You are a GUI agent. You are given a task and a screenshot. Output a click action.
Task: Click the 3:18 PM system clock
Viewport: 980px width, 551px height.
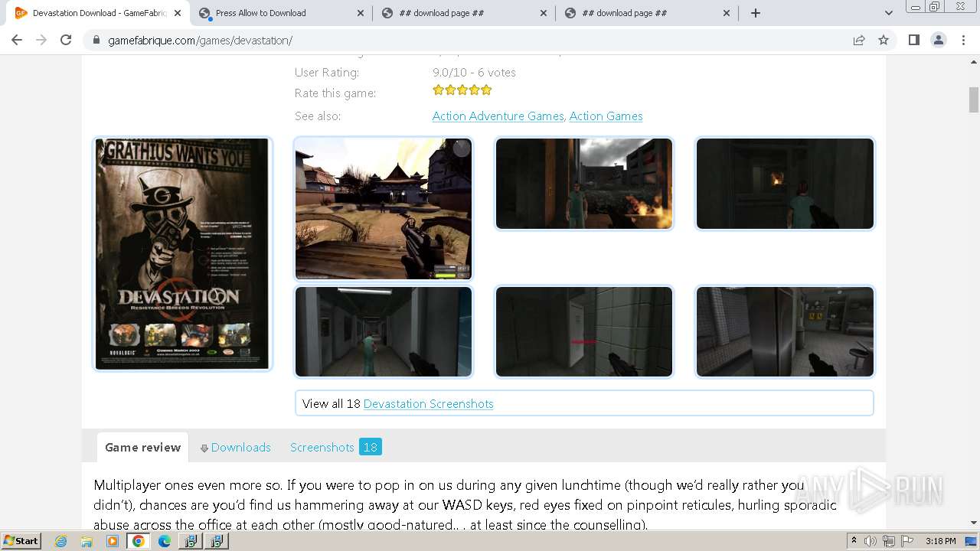940,541
